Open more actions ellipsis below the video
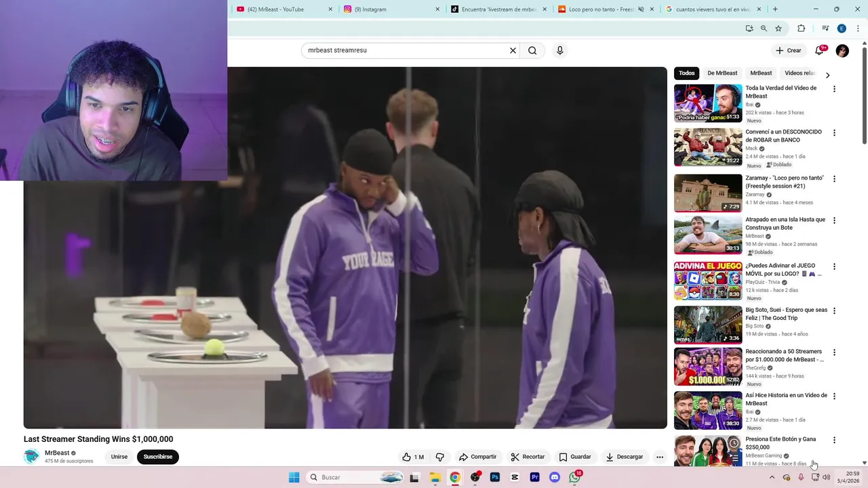 click(659, 457)
